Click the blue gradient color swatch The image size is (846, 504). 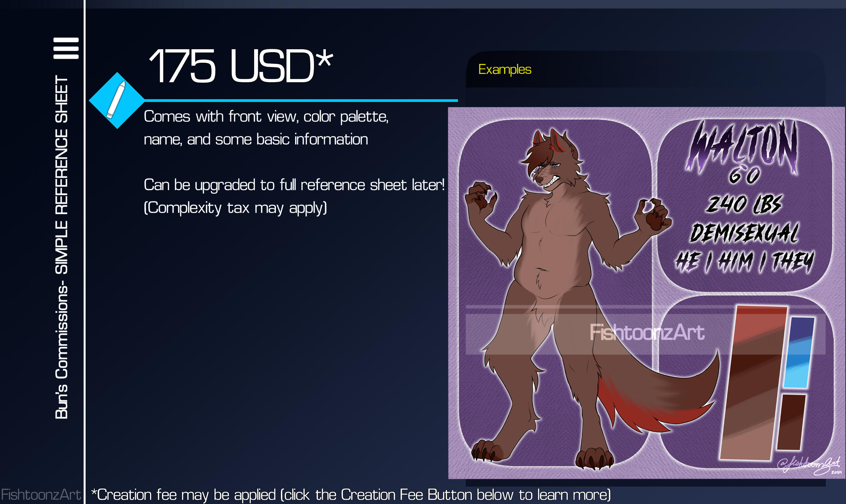(799, 352)
